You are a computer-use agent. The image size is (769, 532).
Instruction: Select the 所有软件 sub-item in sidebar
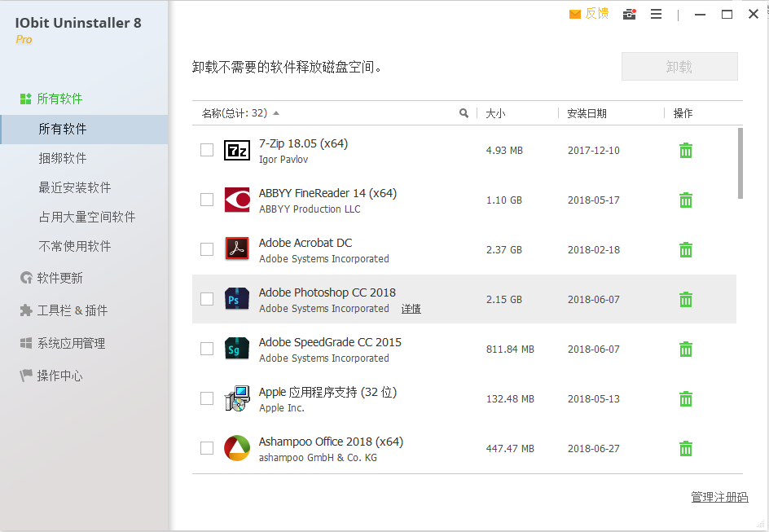click(85, 130)
